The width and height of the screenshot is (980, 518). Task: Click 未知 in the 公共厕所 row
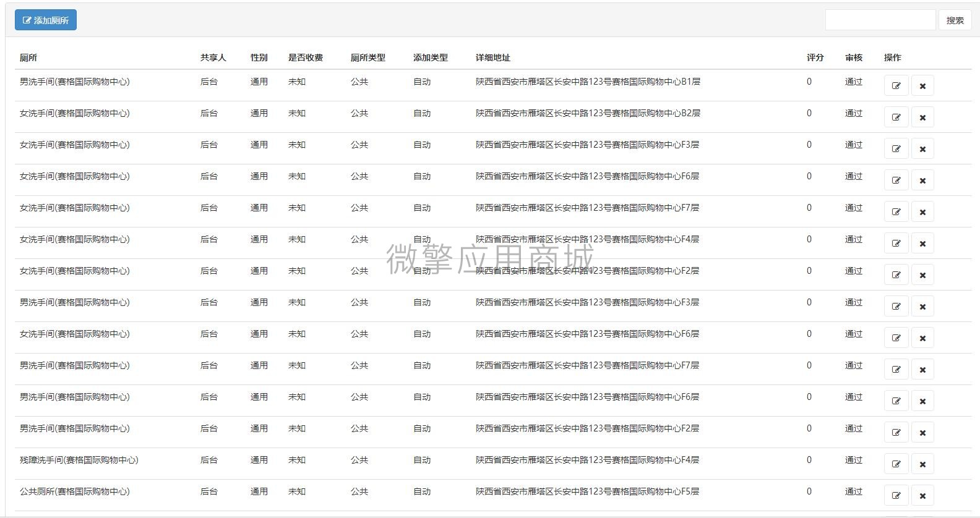tap(297, 491)
